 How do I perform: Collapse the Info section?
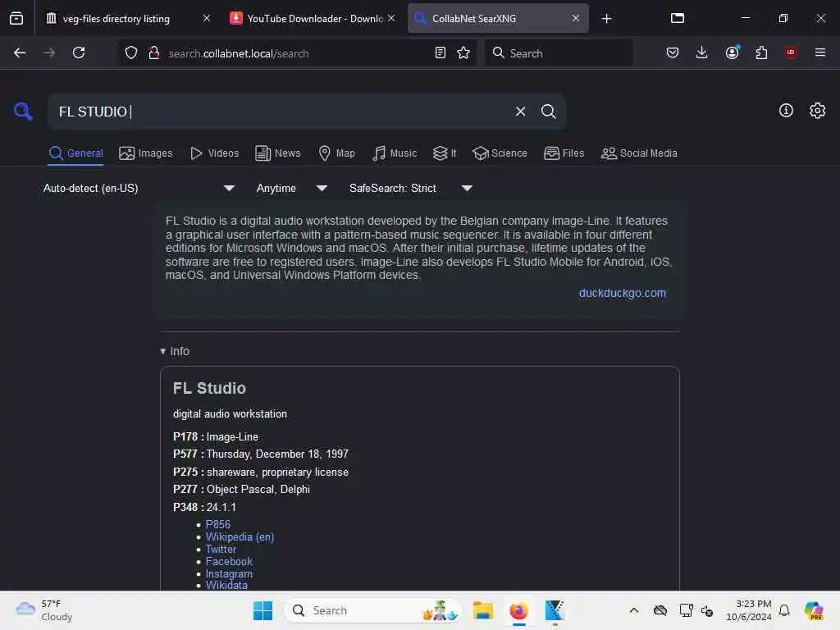pyautogui.click(x=175, y=351)
